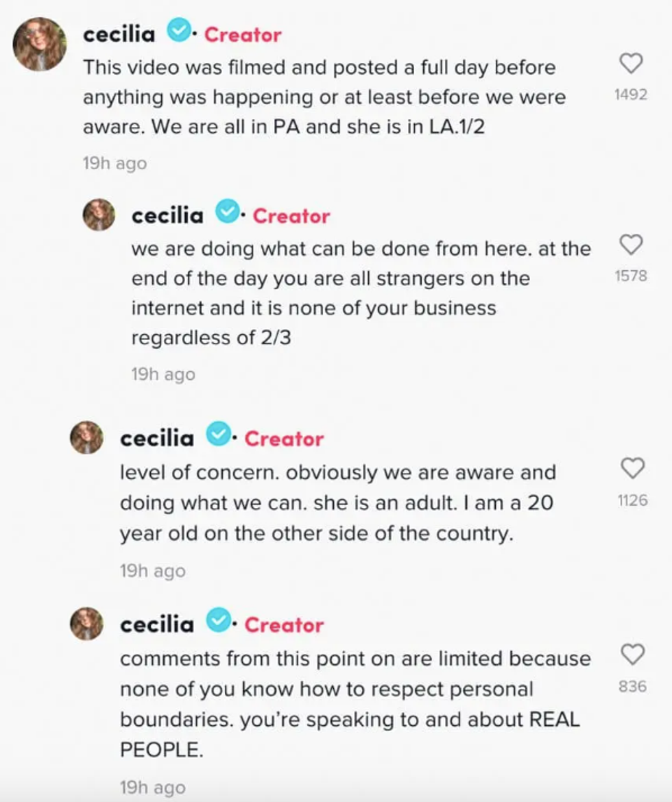
Task: Tap the verified checkmark on the "comments are limited" comment
Action: point(219,622)
